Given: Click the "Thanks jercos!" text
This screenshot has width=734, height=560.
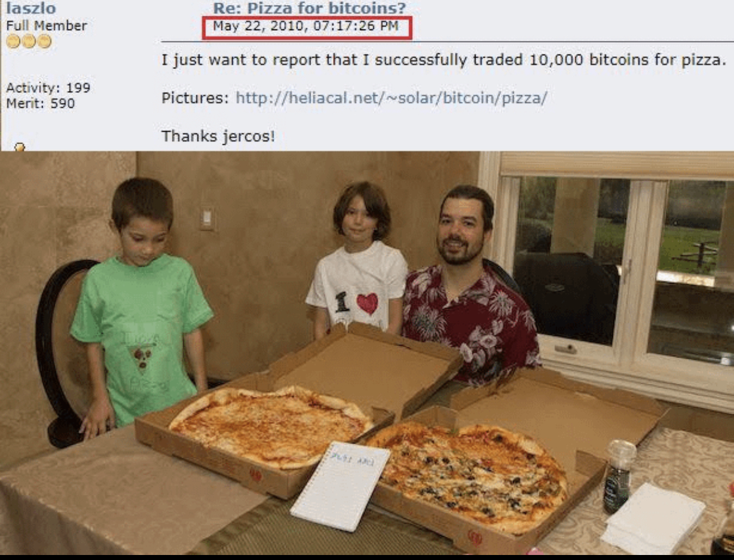Looking at the screenshot, I should [x=218, y=136].
